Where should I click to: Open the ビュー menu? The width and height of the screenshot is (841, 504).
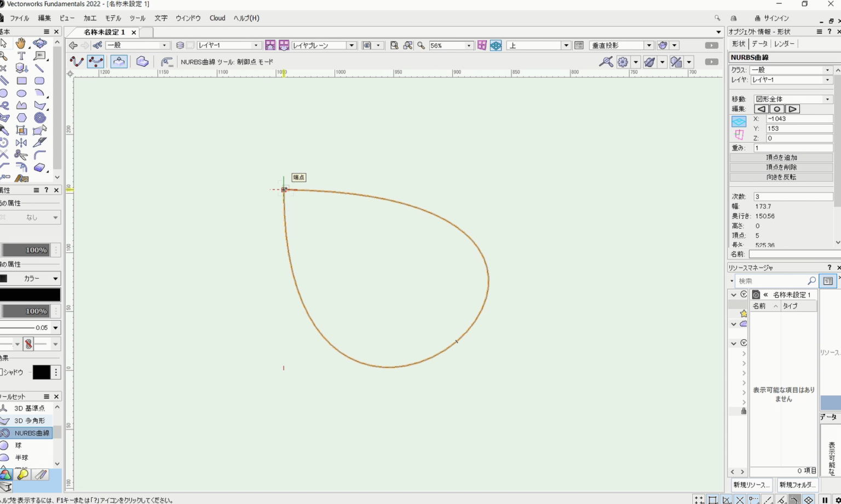[x=67, y=18]
